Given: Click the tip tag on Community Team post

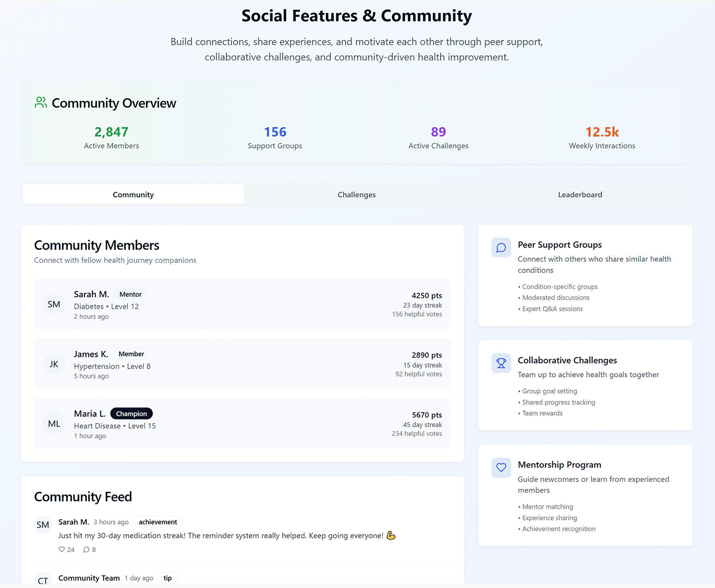Looking at the screenshot, I should [167, 578].
